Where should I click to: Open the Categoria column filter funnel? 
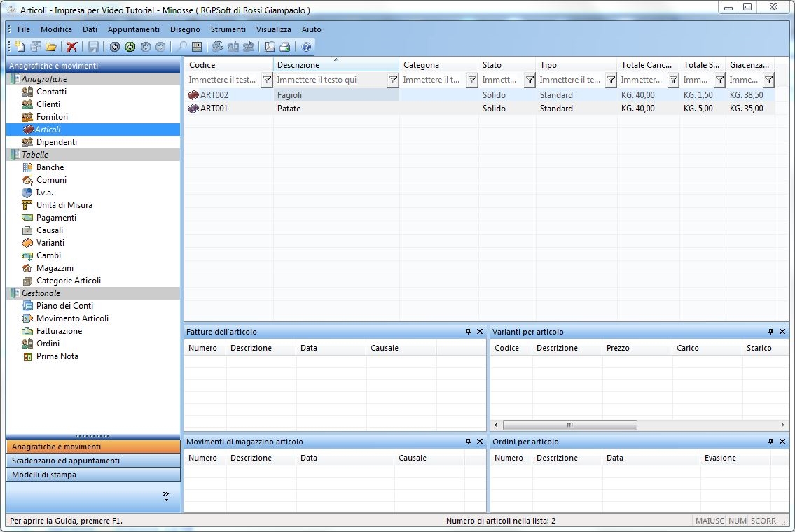pyautogui.click(x=472, y=80)
